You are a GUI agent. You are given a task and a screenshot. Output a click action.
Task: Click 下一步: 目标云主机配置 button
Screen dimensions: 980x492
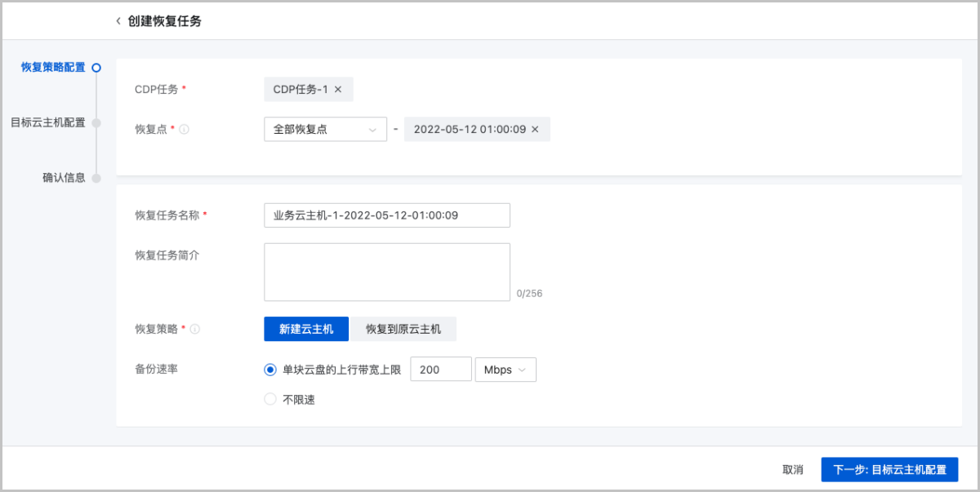coord(889,470)
